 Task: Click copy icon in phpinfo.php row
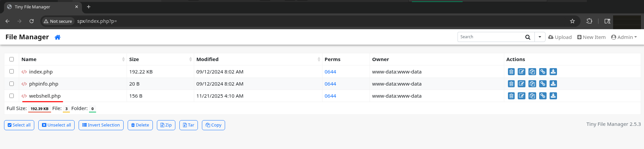coord(532,84)
